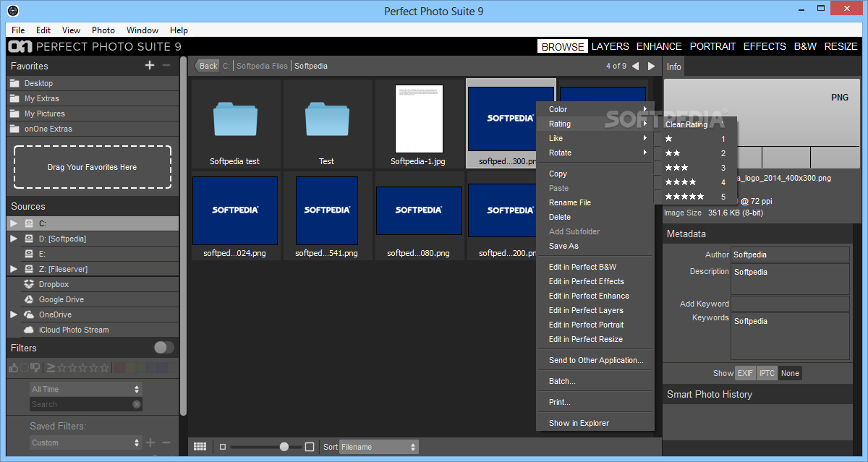Open the onOne Extras favorite folder
This screenshot has height=462, width=868.
coord(93,129)
